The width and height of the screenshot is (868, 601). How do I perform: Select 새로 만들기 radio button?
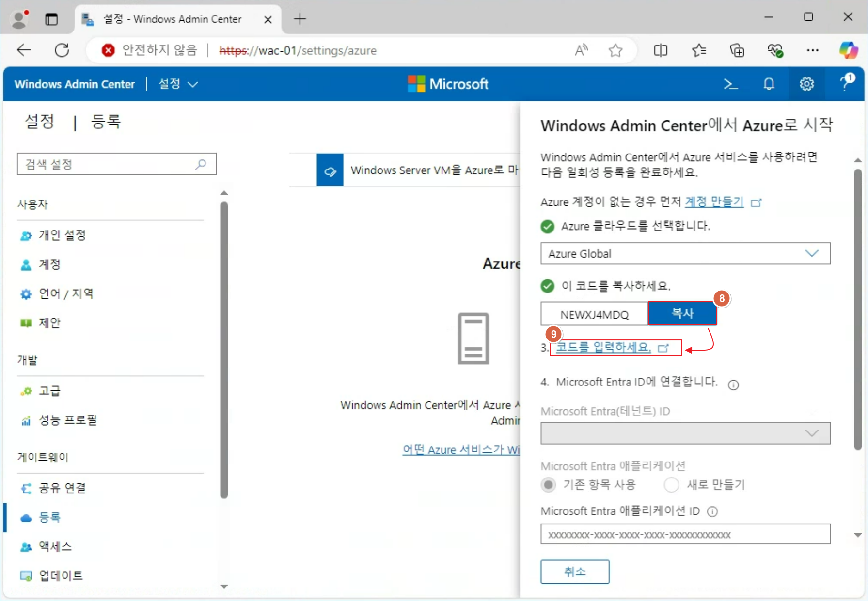[671, 485]
